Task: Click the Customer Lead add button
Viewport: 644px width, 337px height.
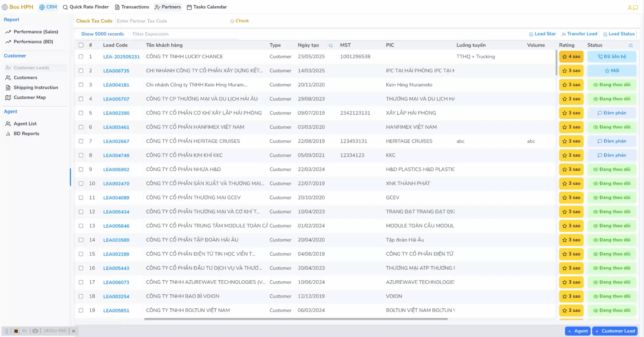Action: [x=615, y=331]
